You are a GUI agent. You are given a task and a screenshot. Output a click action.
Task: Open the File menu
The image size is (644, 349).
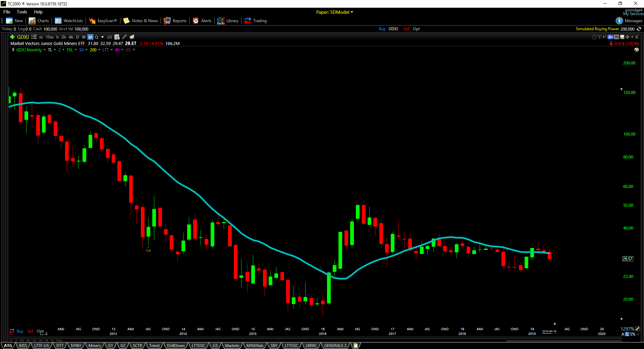click(x=7, y=12)
